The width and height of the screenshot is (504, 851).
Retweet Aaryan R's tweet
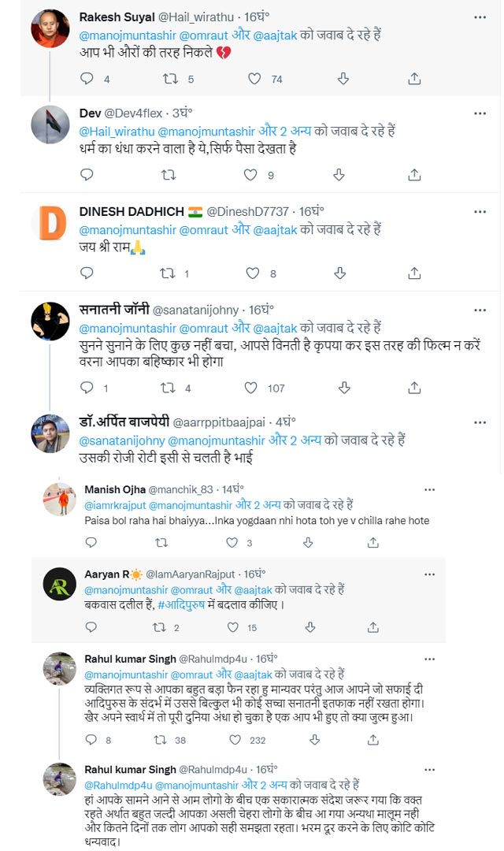[161, 628]
